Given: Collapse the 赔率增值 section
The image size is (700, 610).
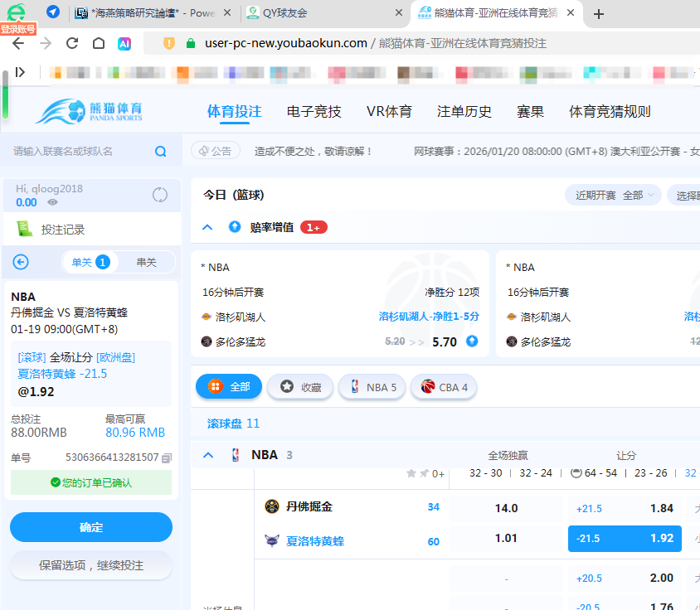Looking at the screenshot, I should (208, 227).
